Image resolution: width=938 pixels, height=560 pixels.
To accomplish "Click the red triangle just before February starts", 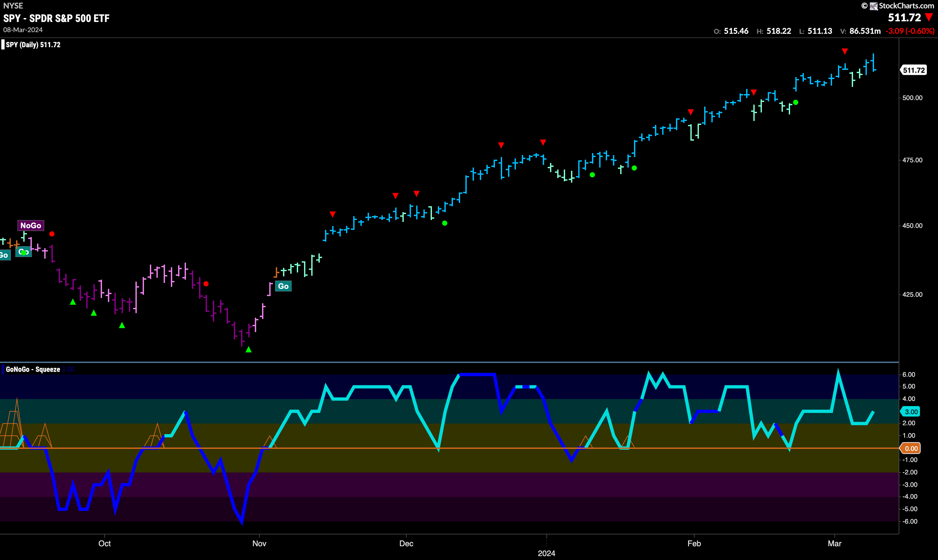I will click(x=690, y=112).
